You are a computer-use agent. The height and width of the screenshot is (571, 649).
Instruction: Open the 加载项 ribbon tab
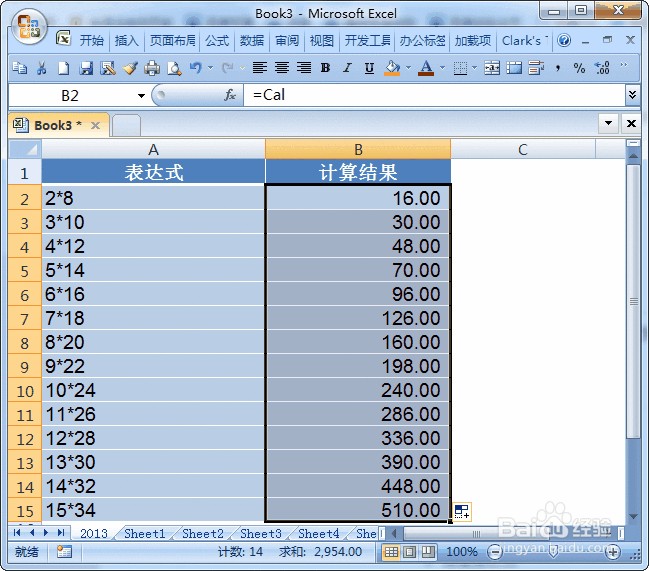[x=473, y=41]
